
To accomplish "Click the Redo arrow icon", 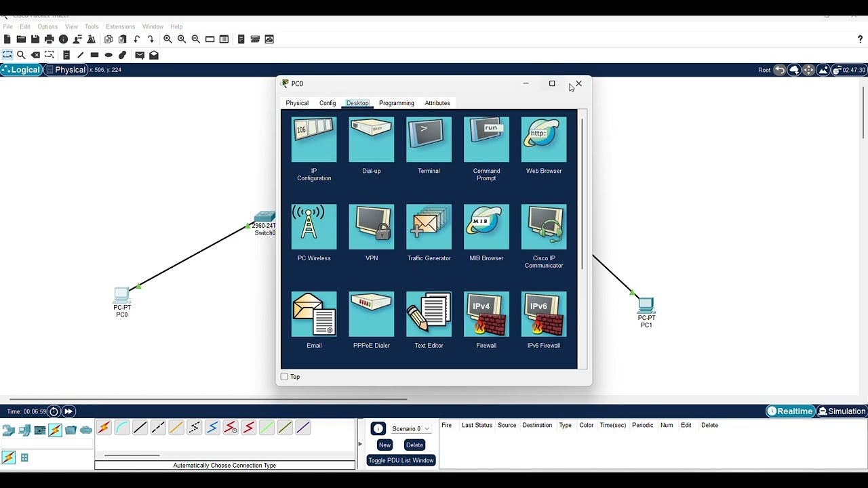I will click(151, 39).
